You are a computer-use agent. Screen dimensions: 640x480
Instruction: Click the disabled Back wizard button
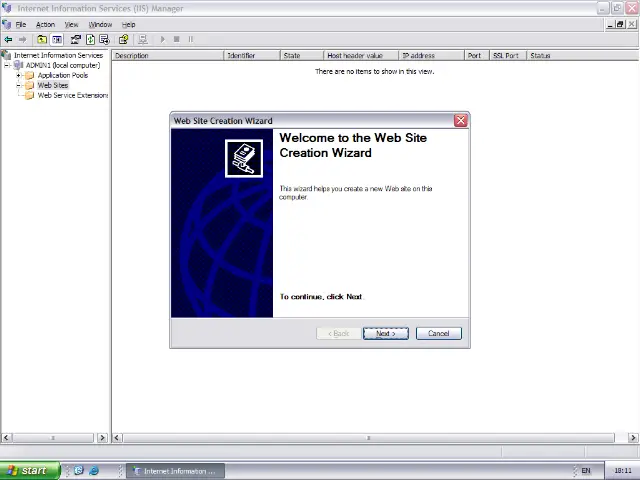[339, 333]
